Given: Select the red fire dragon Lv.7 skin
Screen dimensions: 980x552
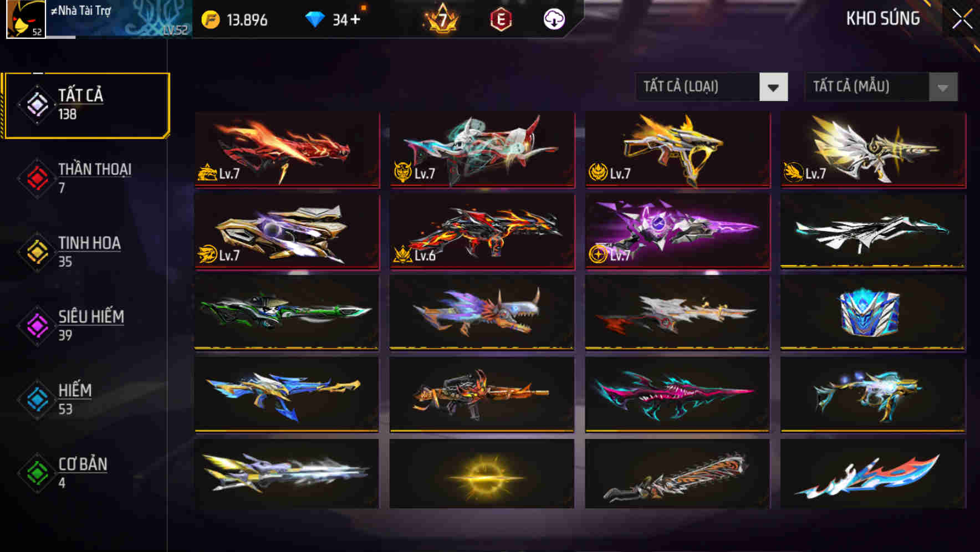Looking at the screenshot, I should [287, 150].
